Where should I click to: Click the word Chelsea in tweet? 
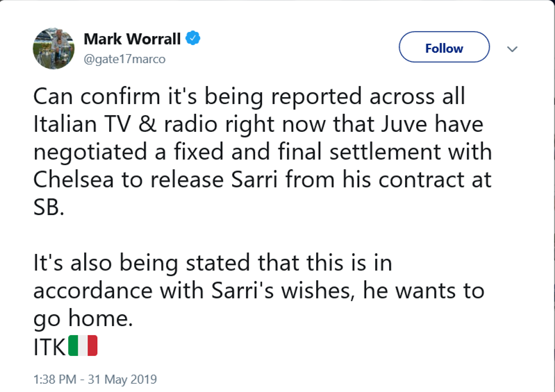tap(74, 180)
